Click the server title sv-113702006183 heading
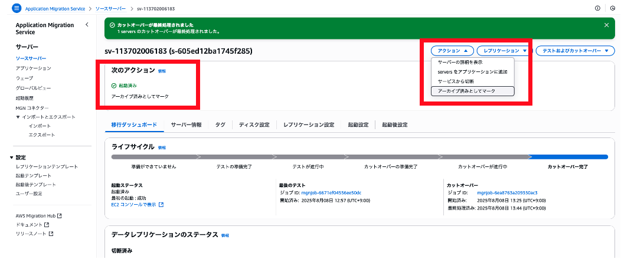This screenshot has width=644, height=272. (x=179, y=51)
